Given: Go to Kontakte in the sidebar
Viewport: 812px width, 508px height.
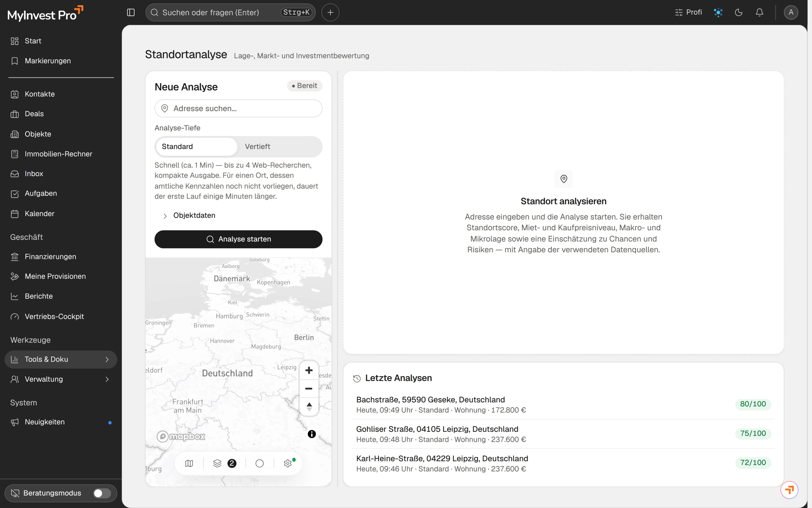Looking at the screenshot, I should click(61, 94).
